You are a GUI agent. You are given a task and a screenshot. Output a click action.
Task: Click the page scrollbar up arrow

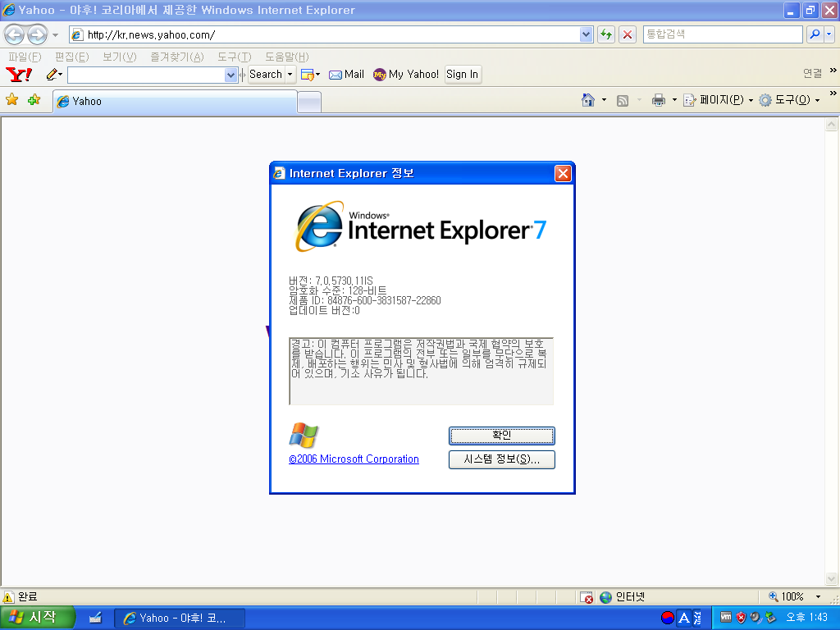pos(831,125)
